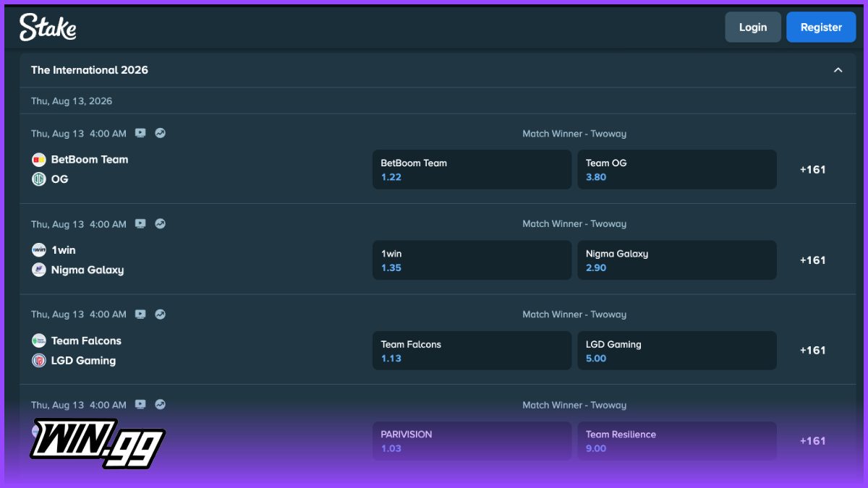Bet on Team OG at 3.80

pyautogui.click(x=677, y=170)
